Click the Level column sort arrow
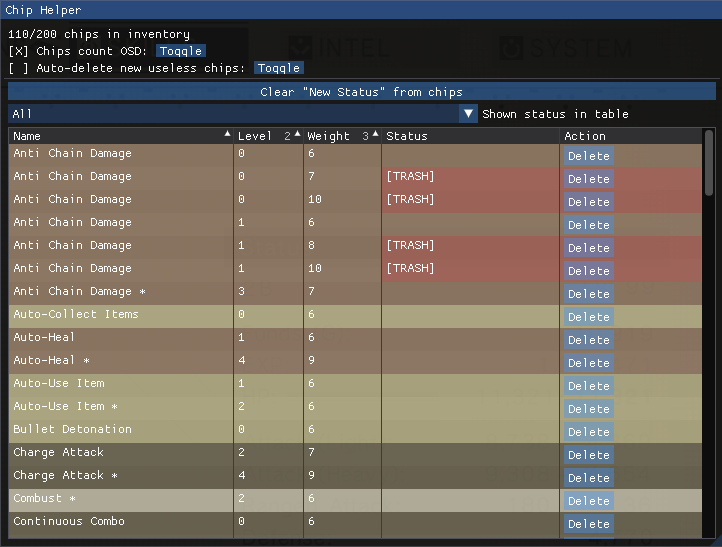Image resolution: width=722 pixels, height=547 pixels. [x=297, y=134]
